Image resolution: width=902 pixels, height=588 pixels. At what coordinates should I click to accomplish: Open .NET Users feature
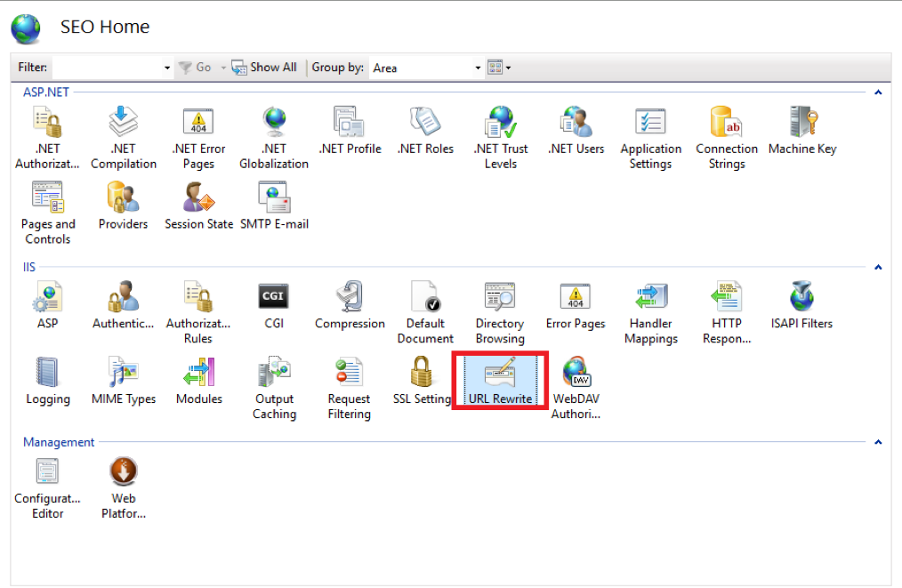point(576,131)
